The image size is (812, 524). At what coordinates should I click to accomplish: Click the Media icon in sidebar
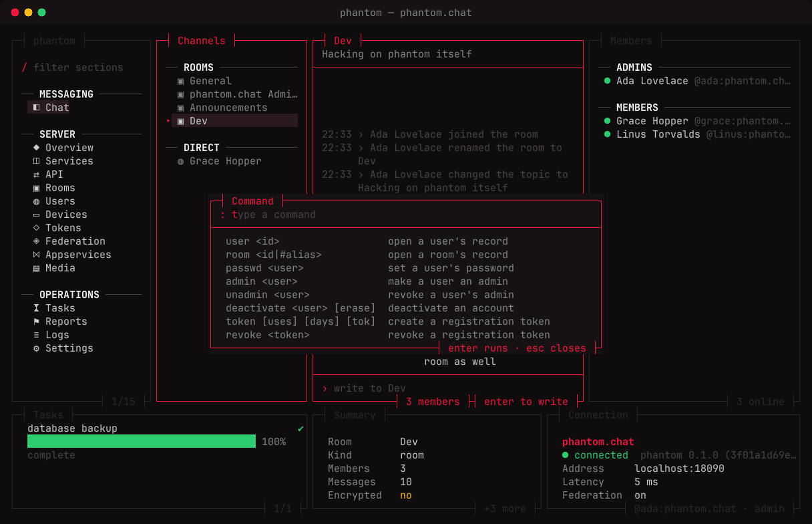point(36,268)
